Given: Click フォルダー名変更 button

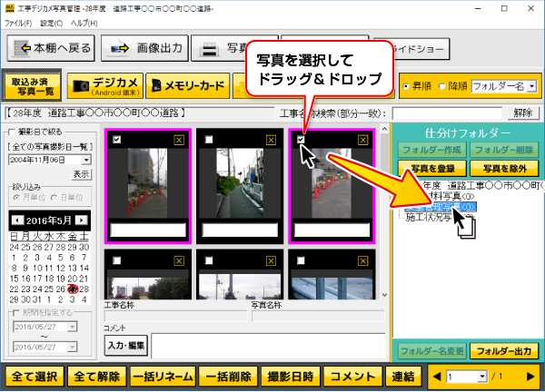Looking at the screenshot, I should pyautogui.click(x=432, y=351).
